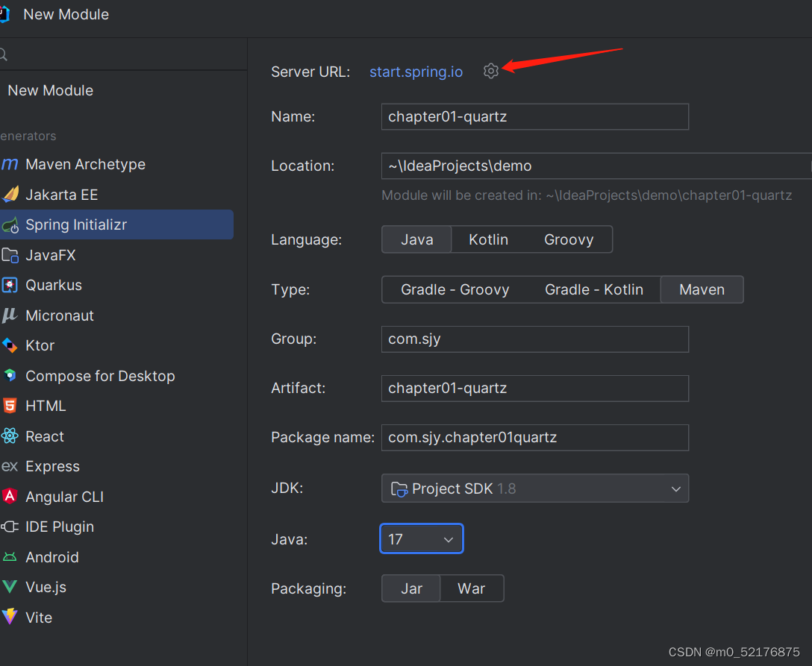Select Vue.js generator
Viewport: 812px width, 666px height.
click(x=116, y=587)
